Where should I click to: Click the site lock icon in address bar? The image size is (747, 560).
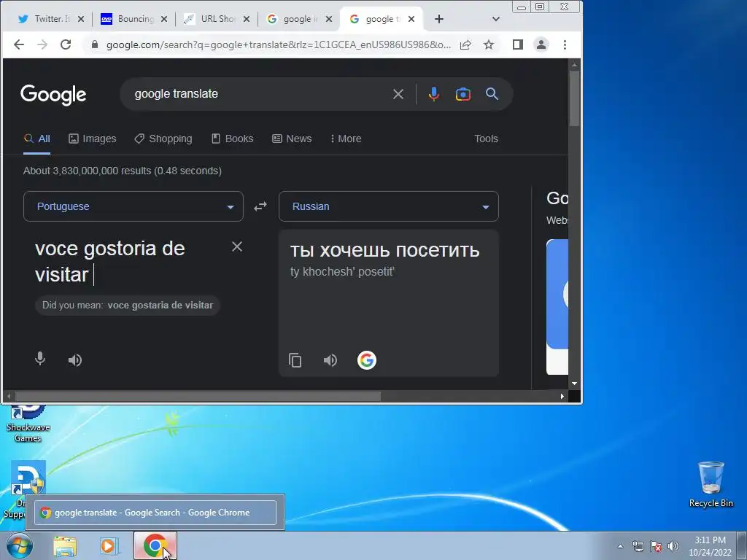coord(94,44)
